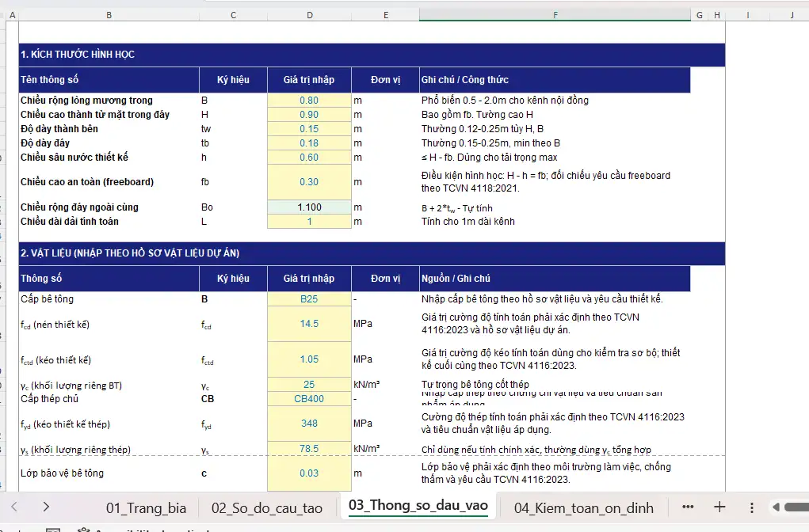Click the tw value cell 0.15

click(309, 129)
